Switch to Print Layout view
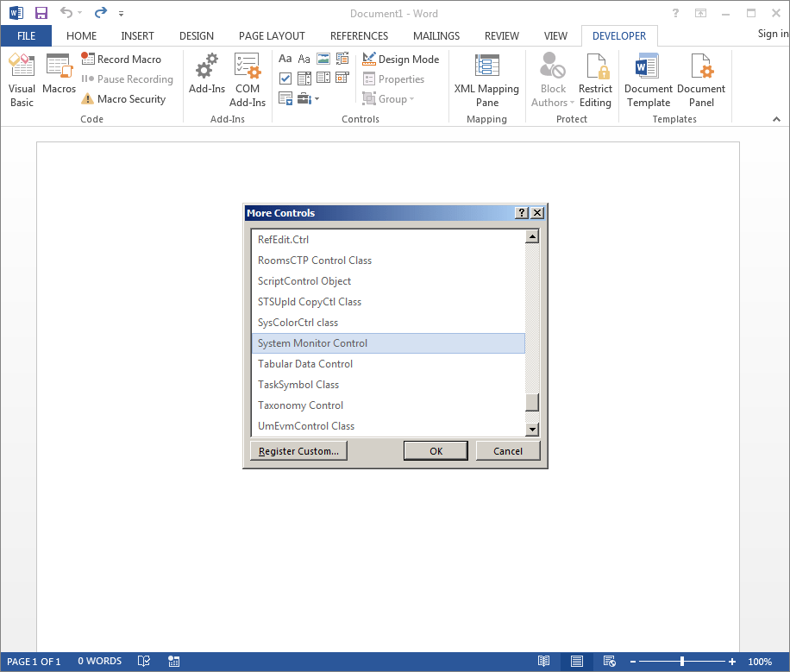 pyautogui.click(x=577, y=661)
